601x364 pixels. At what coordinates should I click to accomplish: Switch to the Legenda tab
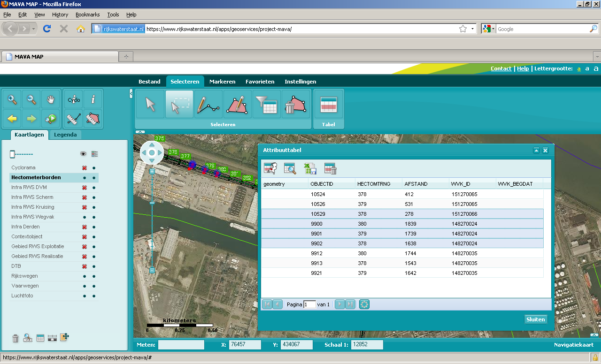pos(65,135)
